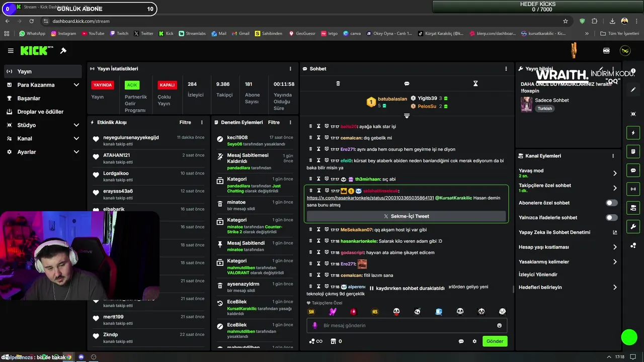
Task: Click the chat bubble icon beside settings gear
Action: [x=461, y=341]
